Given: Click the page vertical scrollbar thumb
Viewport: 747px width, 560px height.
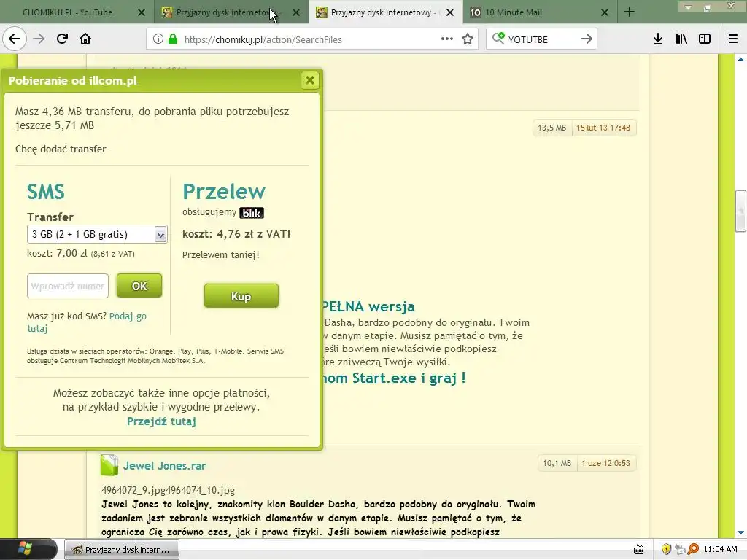Looking at the screenshot, I should tap(740, 211).
